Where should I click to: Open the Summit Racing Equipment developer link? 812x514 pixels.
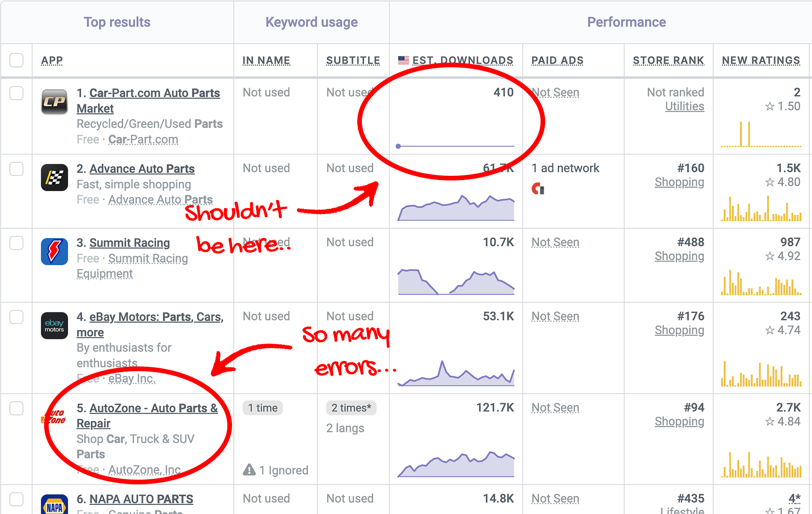pyautogui.click(x=133, y=266)
